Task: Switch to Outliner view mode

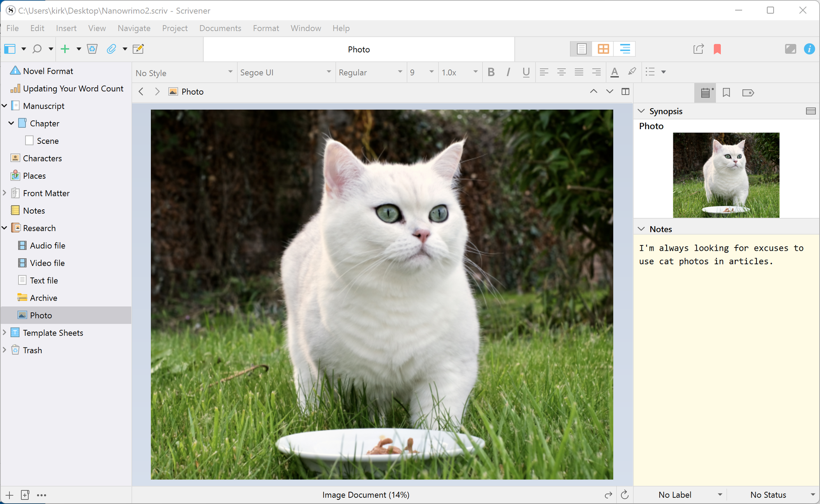Action: click(624, 49)
